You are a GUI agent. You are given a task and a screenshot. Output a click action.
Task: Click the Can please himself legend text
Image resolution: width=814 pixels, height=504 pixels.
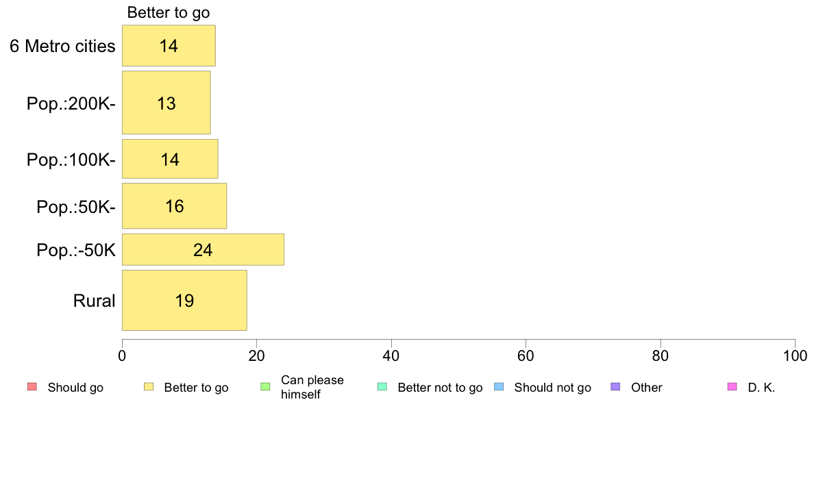pyautogui.click(x=312, y=387)
